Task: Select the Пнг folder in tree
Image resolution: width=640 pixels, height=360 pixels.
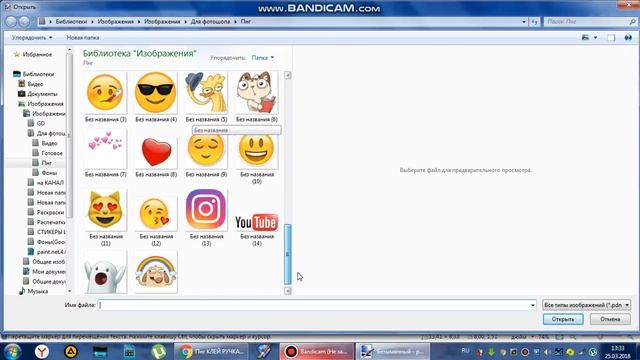Action: point(47,163)
